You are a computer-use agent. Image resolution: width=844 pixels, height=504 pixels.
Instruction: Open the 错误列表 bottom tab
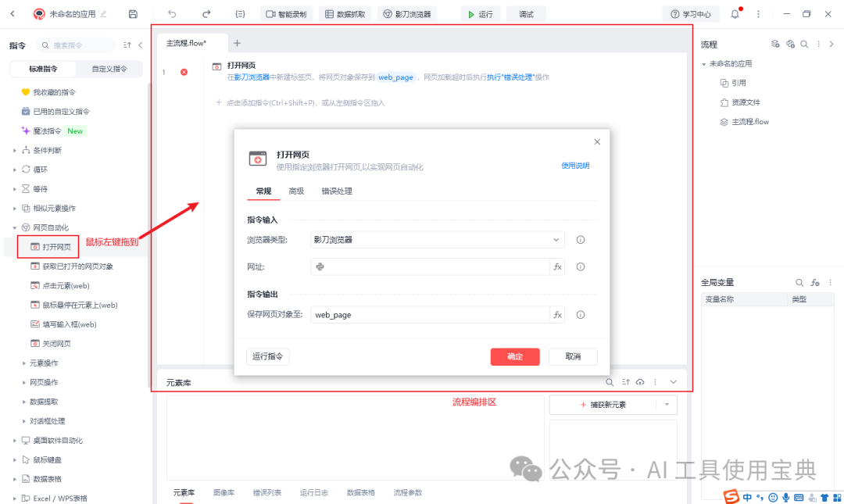click(x=267, y=493)
